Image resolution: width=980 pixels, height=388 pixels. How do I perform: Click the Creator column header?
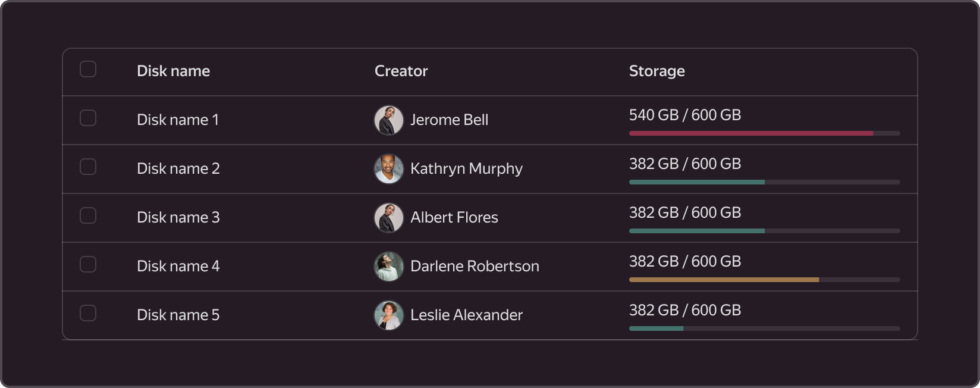[401, 71]
